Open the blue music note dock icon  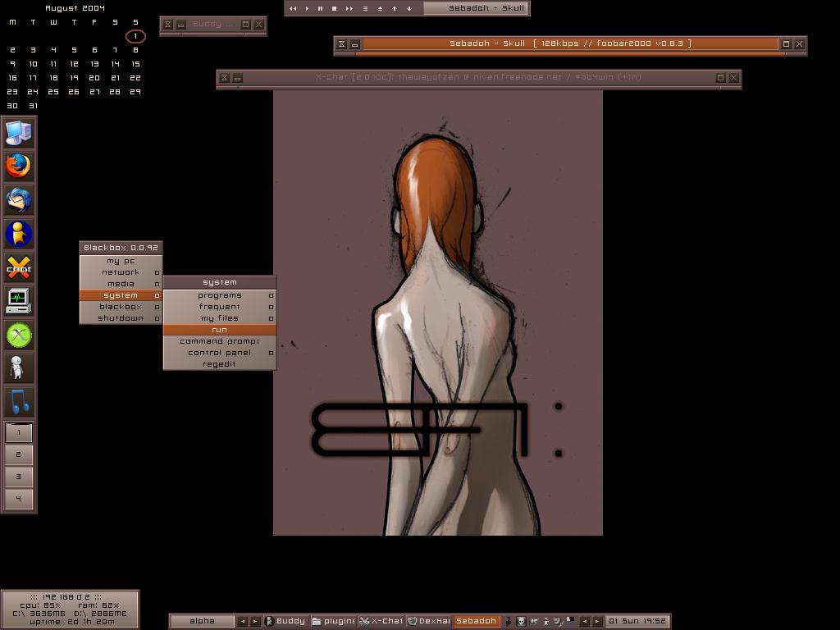click(x=19, y=402)
